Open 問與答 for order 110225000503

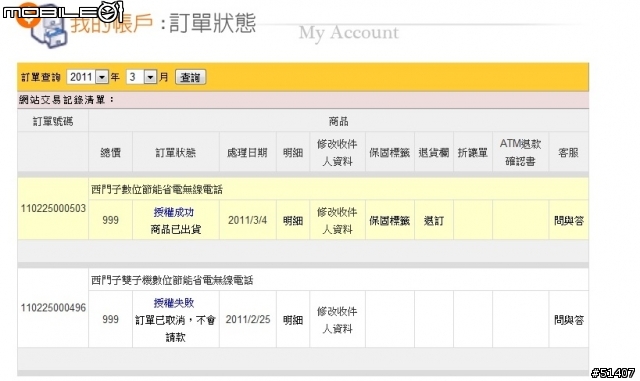tap(569, 221)
